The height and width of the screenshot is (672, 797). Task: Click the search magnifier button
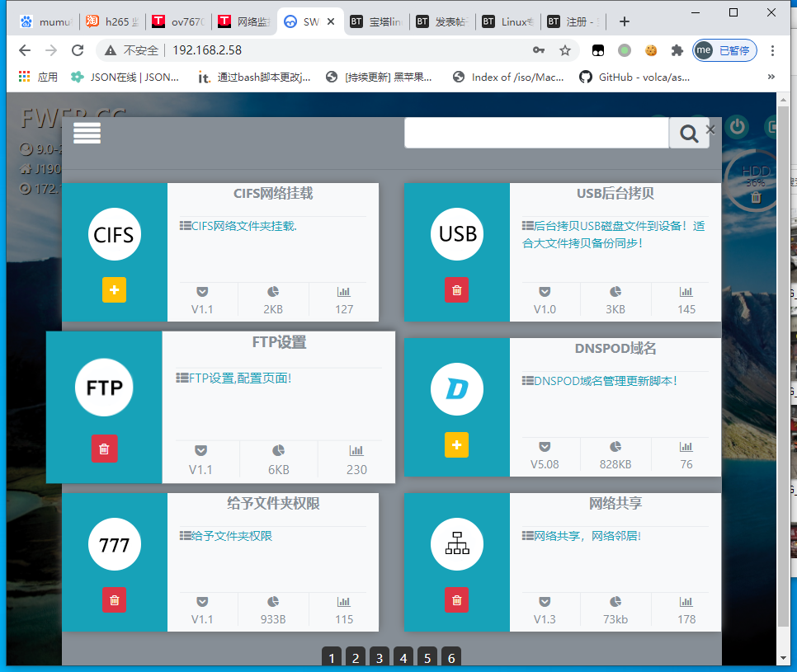(x=688, y=133)
